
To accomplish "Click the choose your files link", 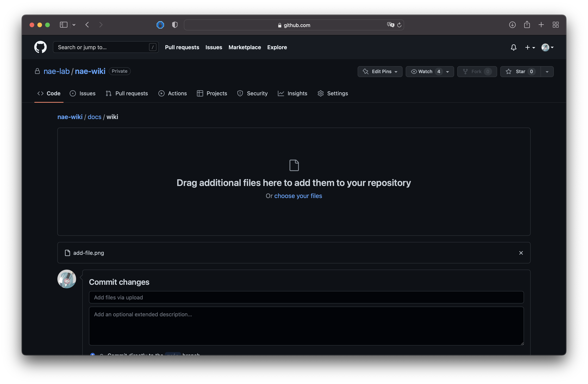I will 298,196.
